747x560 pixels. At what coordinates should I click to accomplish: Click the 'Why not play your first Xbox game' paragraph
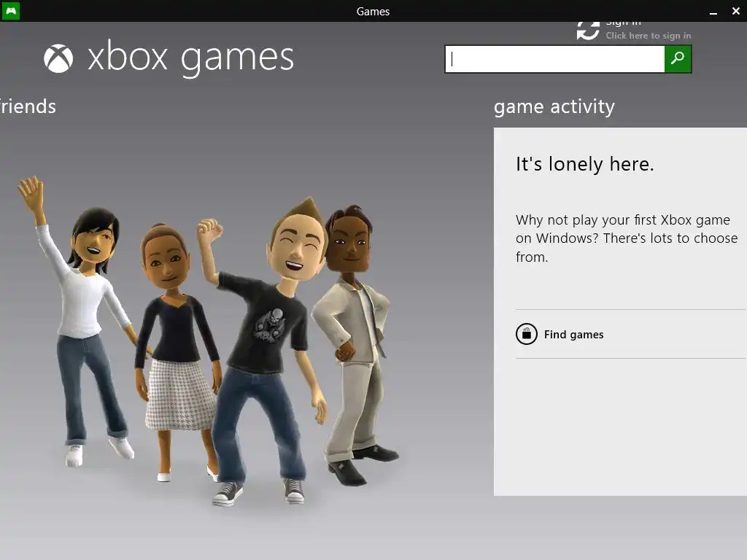[627, 238]
